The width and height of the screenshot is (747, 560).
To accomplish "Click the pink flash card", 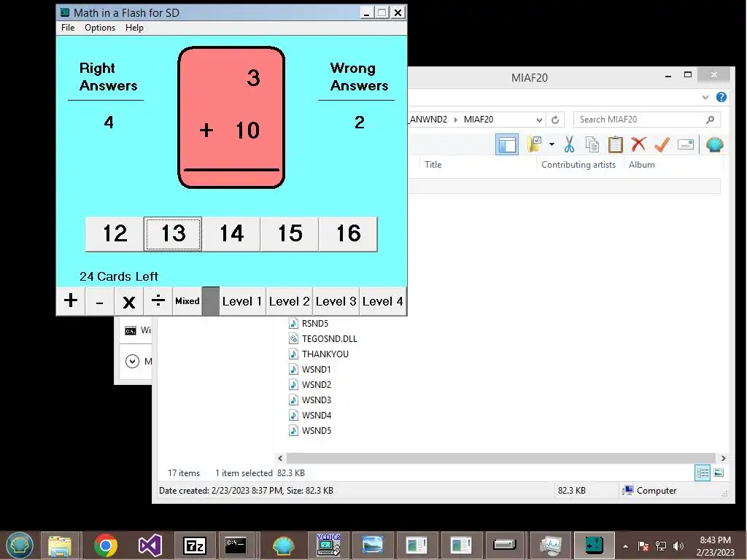I will pos(231,117).
